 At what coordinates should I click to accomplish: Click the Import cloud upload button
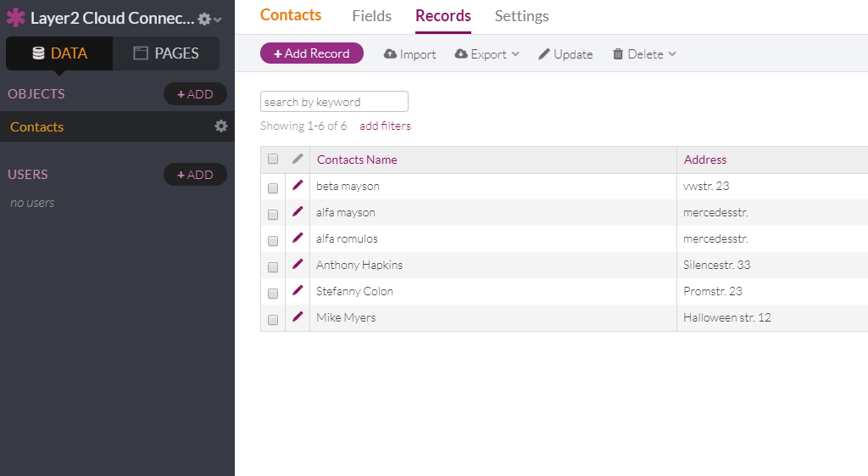[x=409, y=54]
